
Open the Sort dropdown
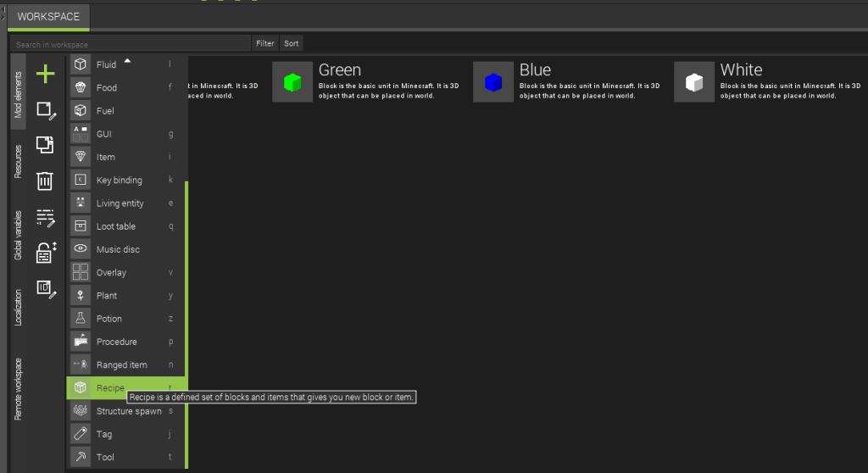pyautogui.click(x=291, y=43)
